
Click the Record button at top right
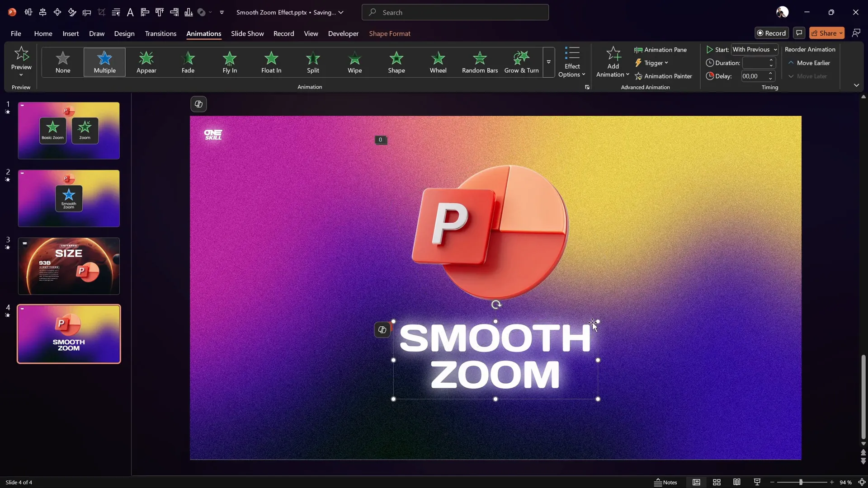(x=772, y=33)
